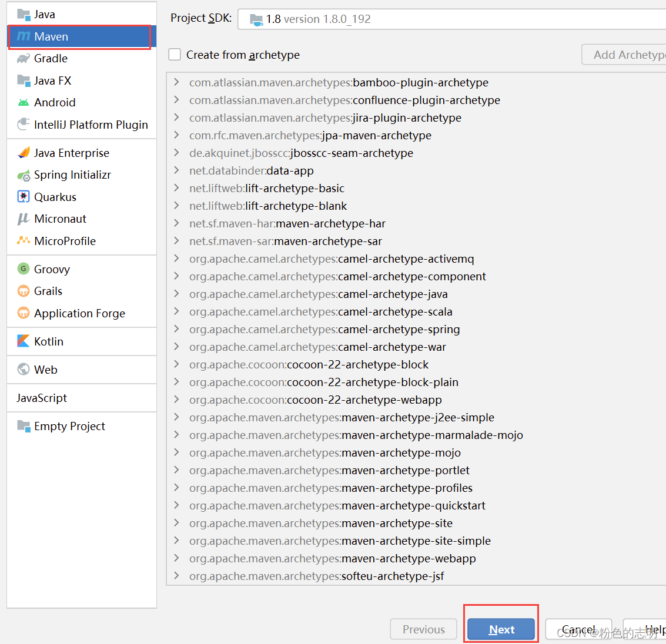The width and height of the screenshot is (666, 644).
Task: Expand net.databinder:data-app entry
Action: click(x=176, y=170)
